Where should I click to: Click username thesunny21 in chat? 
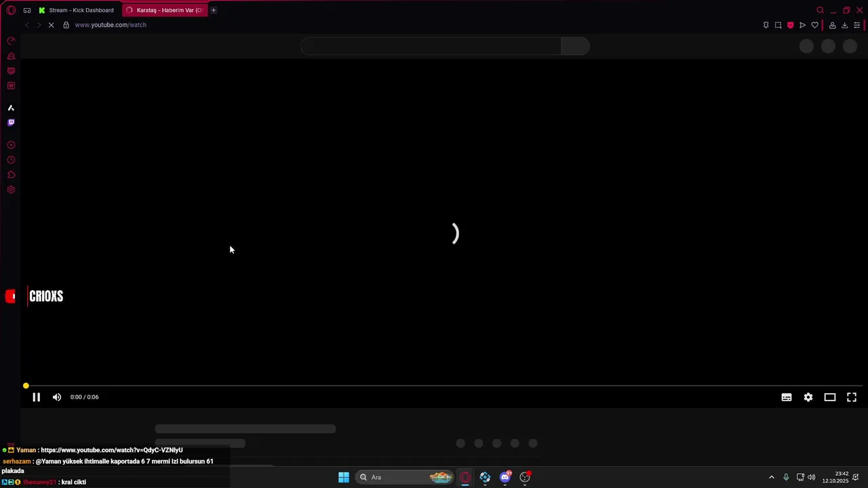click(x=39, y=482)
